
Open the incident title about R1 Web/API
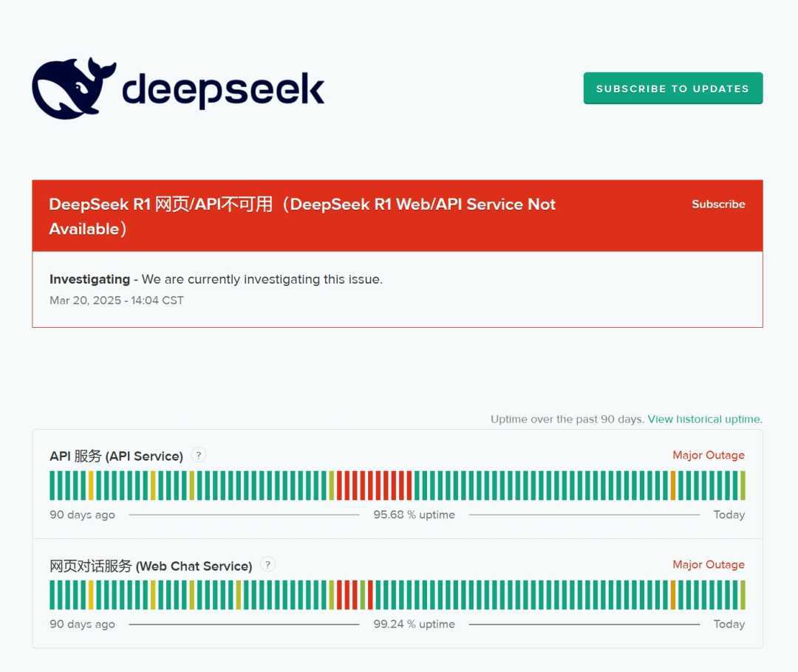coord(302,216)
